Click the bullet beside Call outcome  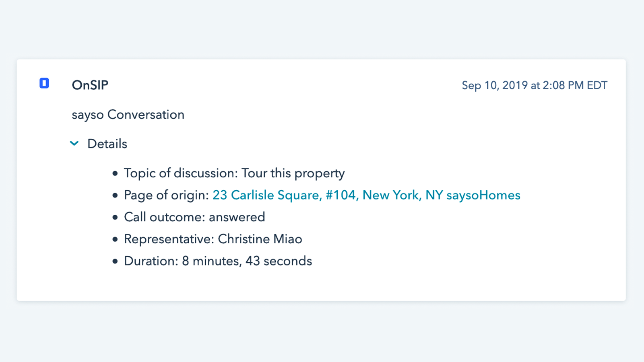[114, 217]
